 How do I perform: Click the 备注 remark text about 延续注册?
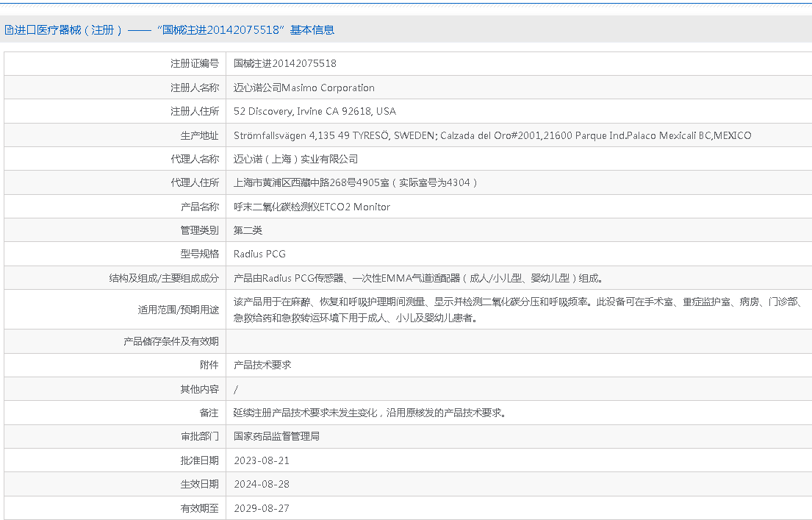click(x=370, y=413)
